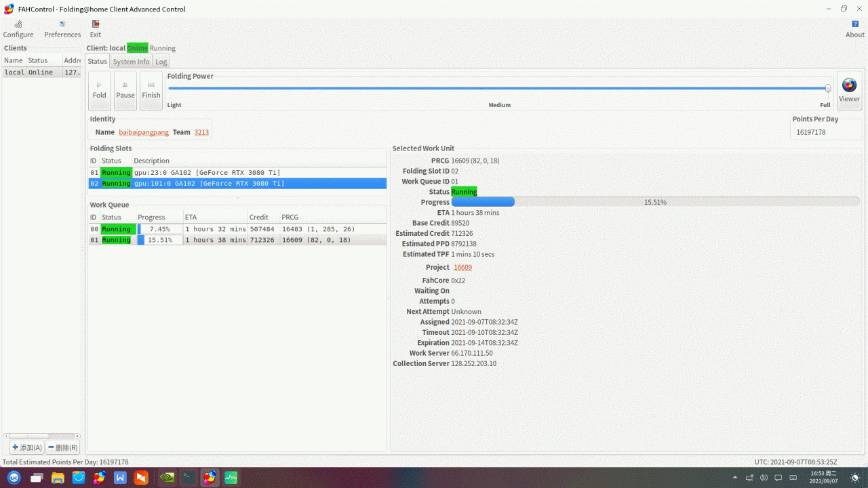
Task: Click the Exit toolbar icon
Action: [96, 29]
